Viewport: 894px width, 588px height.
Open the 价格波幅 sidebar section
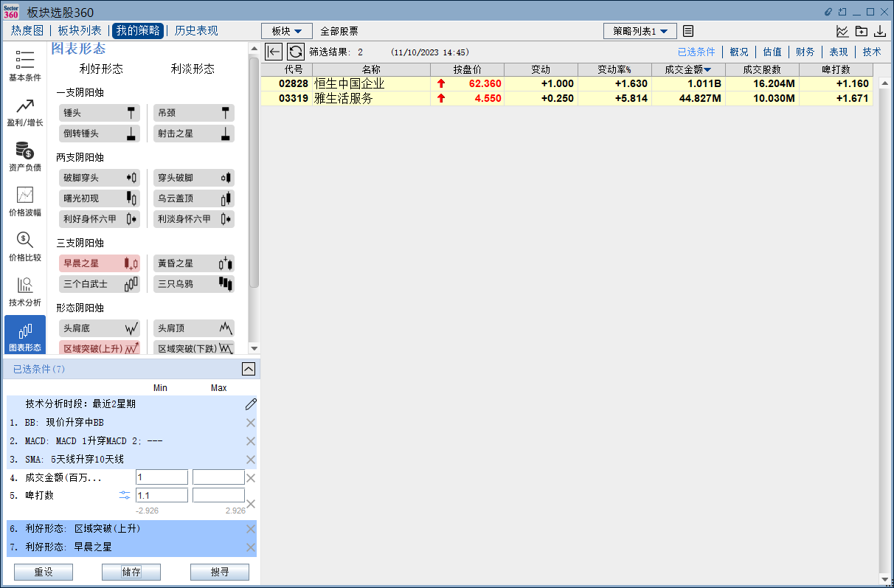click(25, 201)
